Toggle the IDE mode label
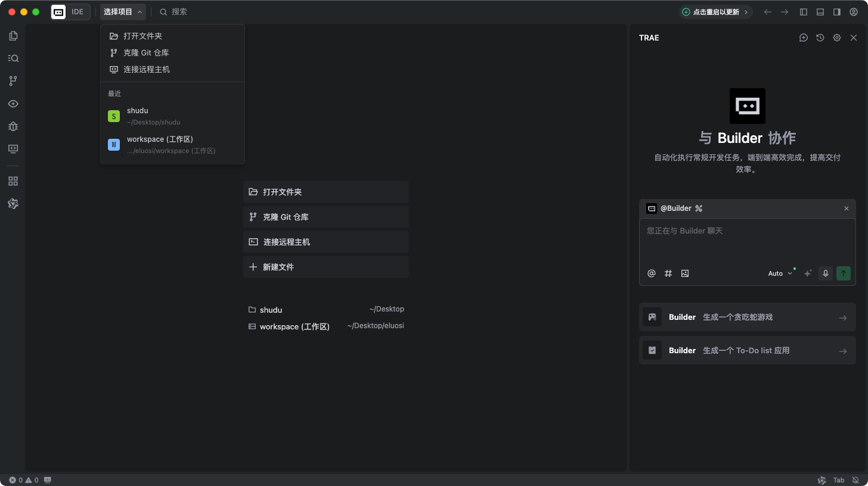 point(77,12)
